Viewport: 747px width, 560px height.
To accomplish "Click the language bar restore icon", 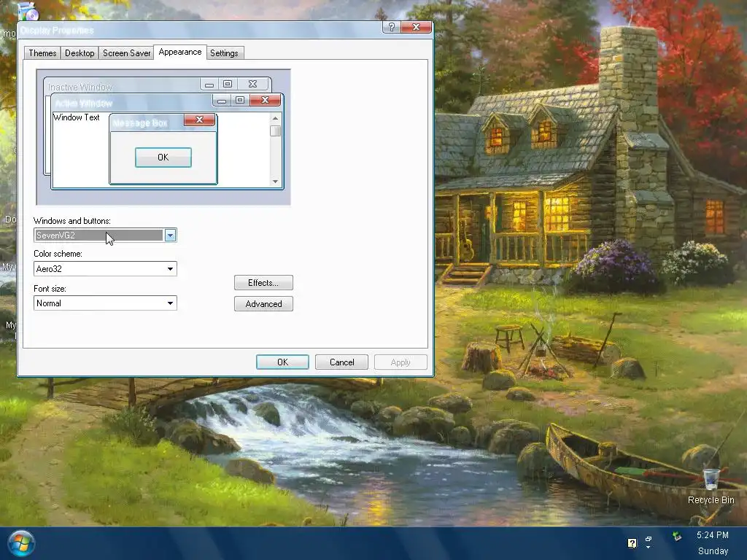I will (x=649, y=539).
